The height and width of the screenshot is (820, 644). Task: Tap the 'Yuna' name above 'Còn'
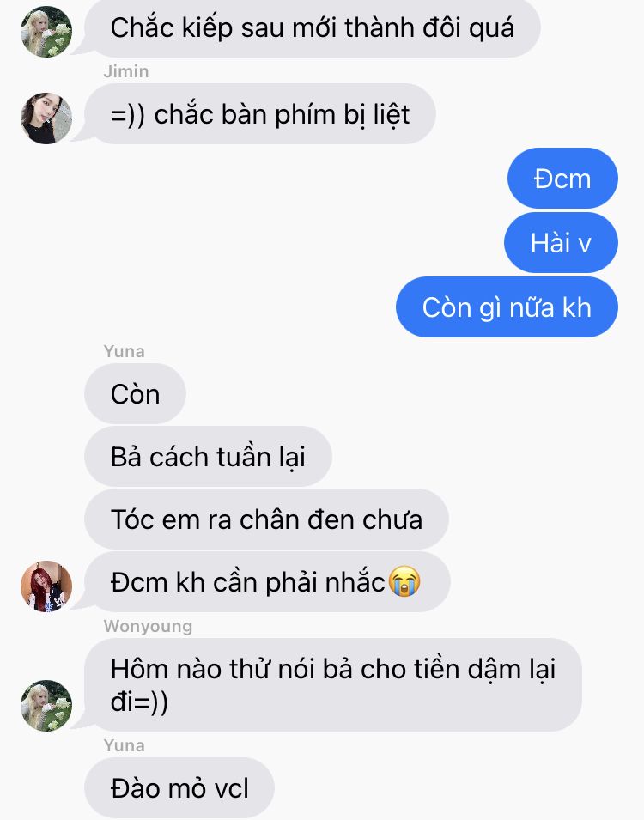click(124, 351)
